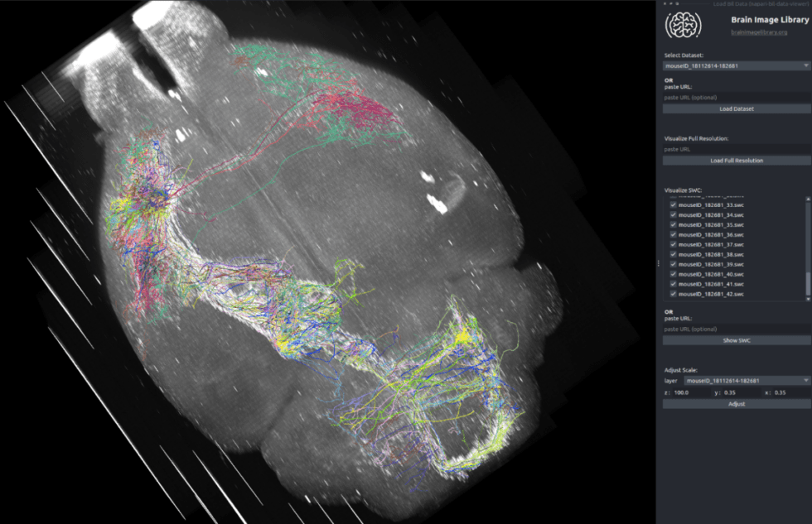
Task: Toggle the mouseID_182681_42.swc checkbox
Action: click(x=673, y=294)
